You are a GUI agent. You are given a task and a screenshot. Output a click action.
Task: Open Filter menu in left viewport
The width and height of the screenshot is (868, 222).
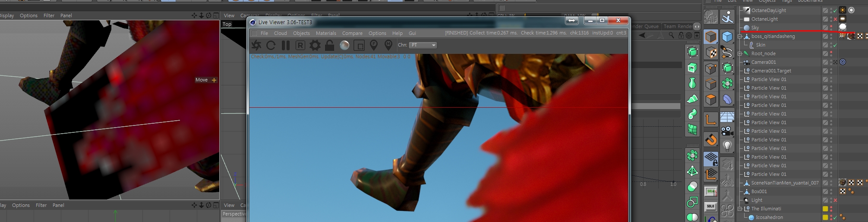click(49, 16)
